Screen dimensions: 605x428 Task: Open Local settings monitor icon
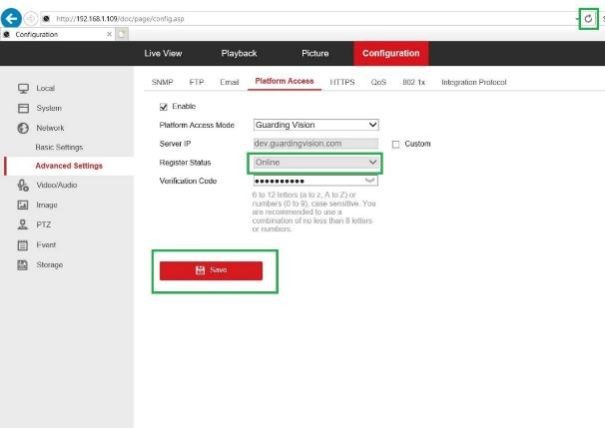pyautogui.click(x=23, y=88)
